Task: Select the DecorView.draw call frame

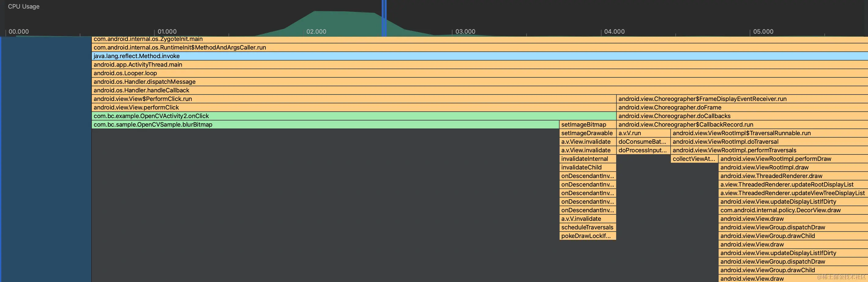Action: [793, 210]
